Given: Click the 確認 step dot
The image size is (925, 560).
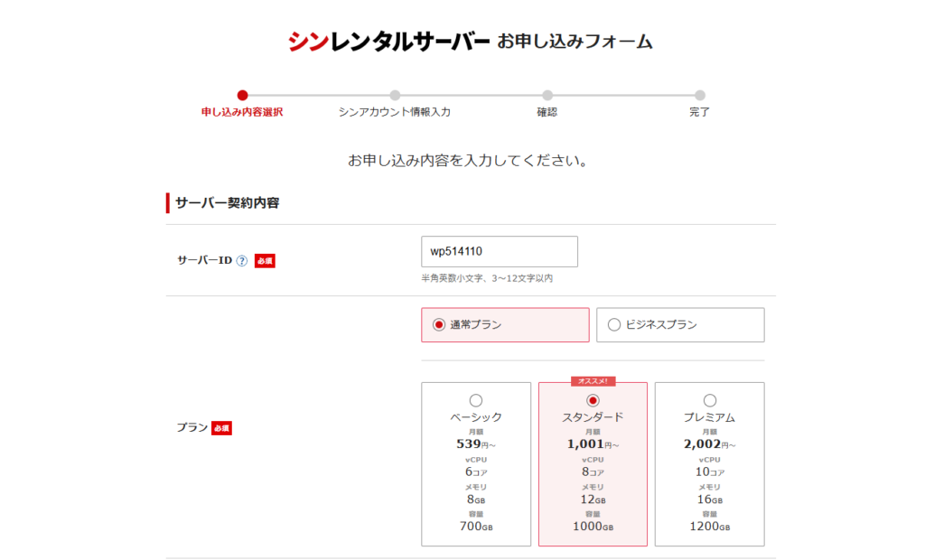Looking at the screenshot, I should tap(547, 95).
